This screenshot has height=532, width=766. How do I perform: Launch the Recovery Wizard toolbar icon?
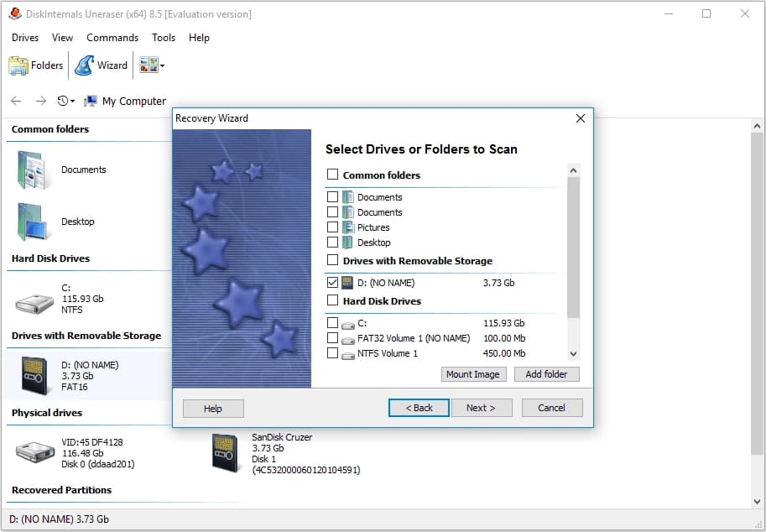coord(101,65)
